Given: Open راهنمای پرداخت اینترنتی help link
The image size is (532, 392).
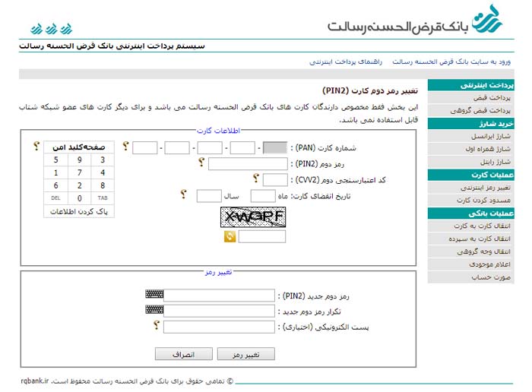Looking at the screenshot, I should pyautogui.click(x=346, y=62).
